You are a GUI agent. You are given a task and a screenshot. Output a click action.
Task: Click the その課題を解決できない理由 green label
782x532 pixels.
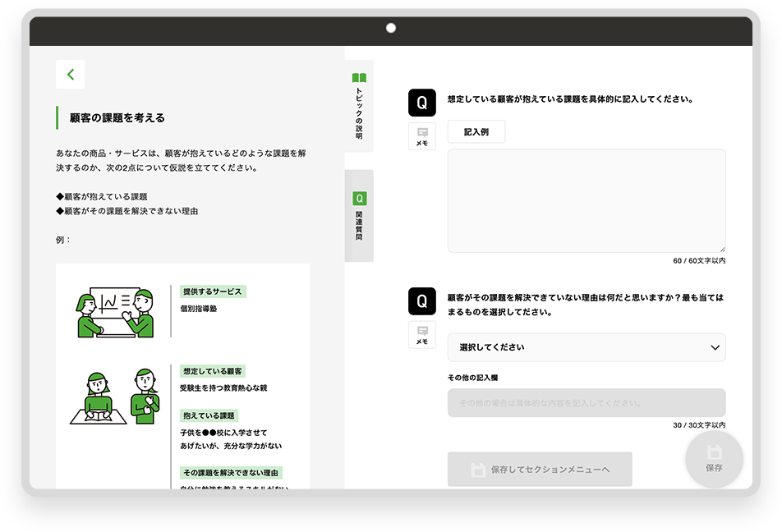tap(231, 473)
